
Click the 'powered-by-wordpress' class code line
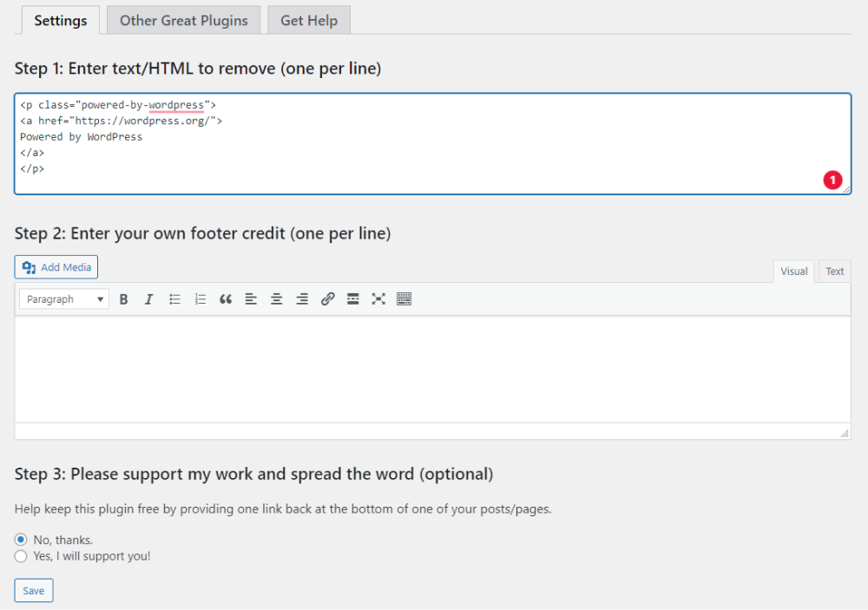tap(118, 105)
